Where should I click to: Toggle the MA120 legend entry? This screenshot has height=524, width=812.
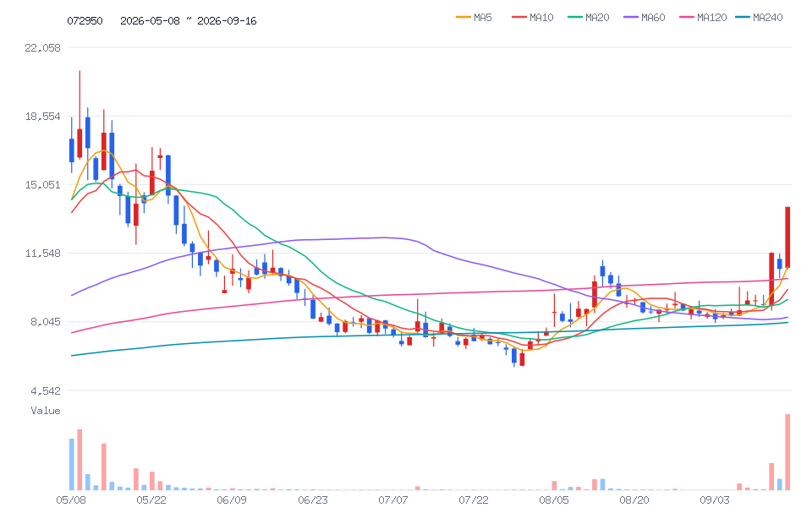[703, 18]
